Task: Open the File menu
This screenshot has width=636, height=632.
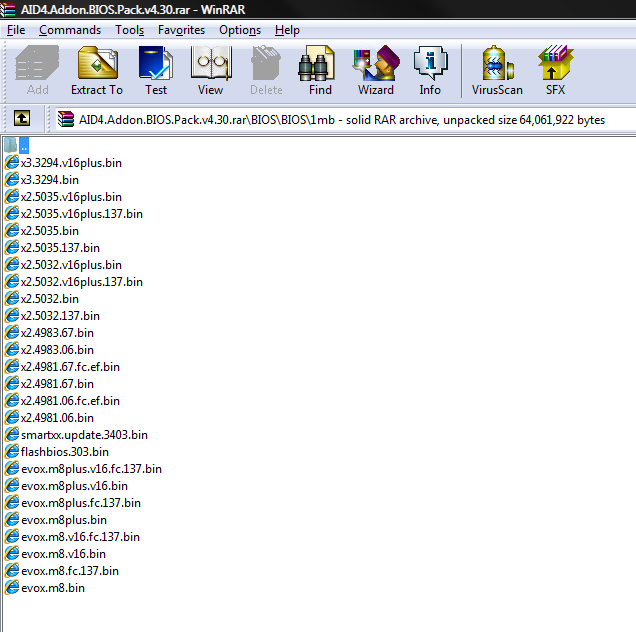Action: 16,30
